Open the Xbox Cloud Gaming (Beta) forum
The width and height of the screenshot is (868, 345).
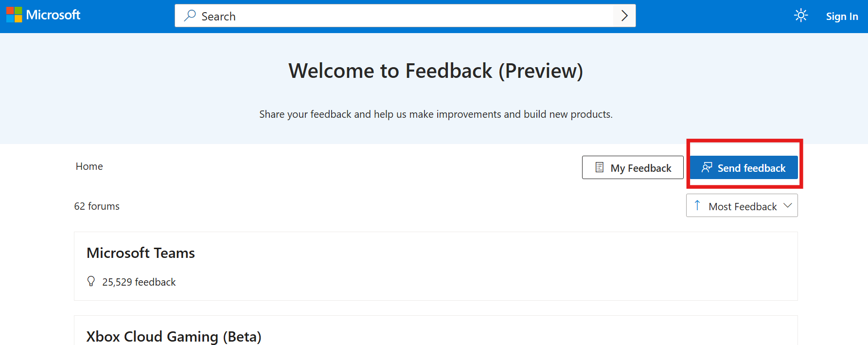click(x=174, y=336)
